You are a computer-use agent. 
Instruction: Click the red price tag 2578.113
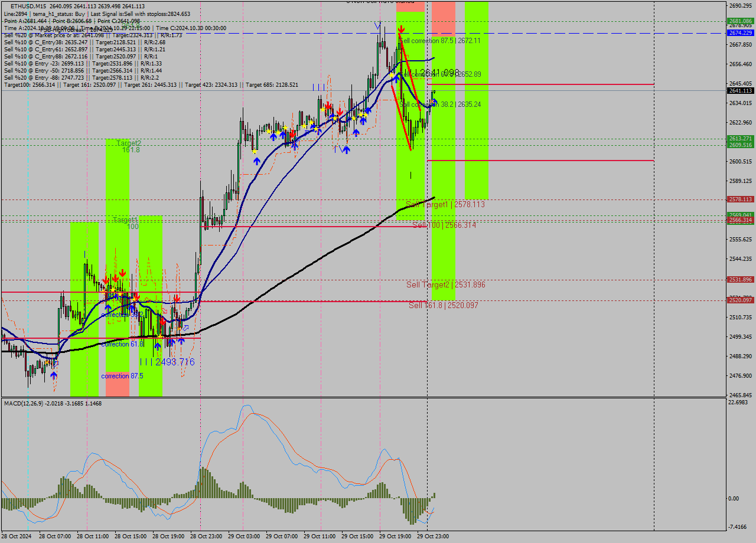pos(741,199)
